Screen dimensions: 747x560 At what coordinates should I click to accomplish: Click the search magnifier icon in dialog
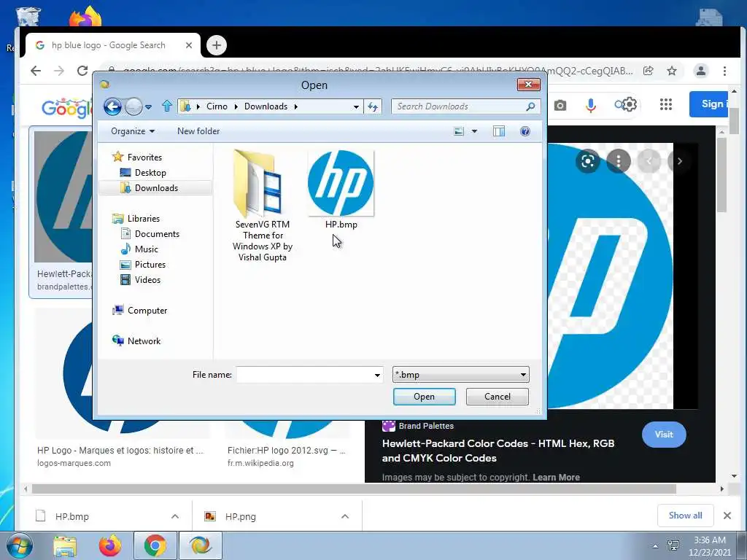pos(530,106)
